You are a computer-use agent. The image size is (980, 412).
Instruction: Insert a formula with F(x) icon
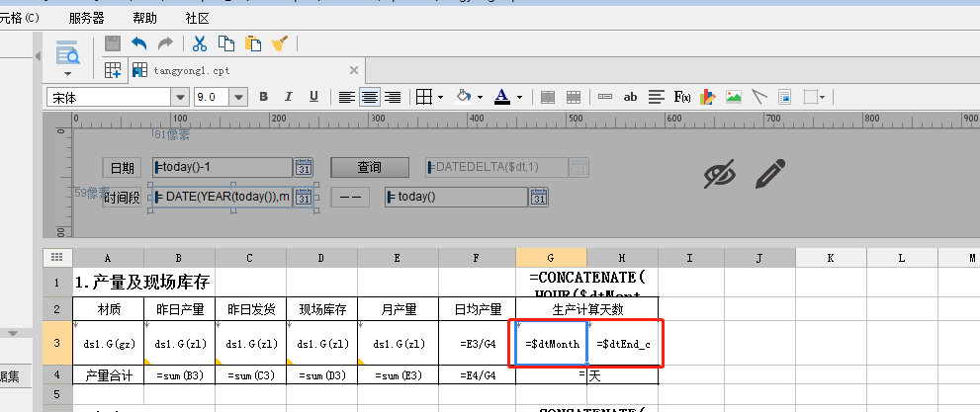682,97
